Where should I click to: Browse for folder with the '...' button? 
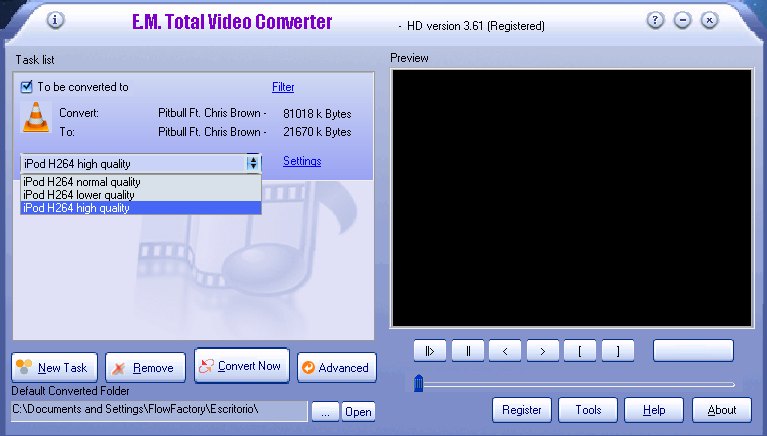(x=325, y=412)
